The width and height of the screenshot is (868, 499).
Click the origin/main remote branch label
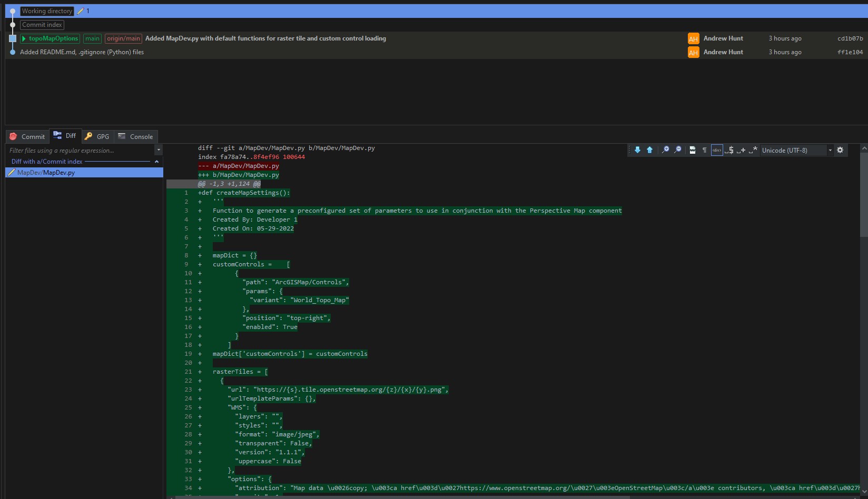click(x=123, y=38)
